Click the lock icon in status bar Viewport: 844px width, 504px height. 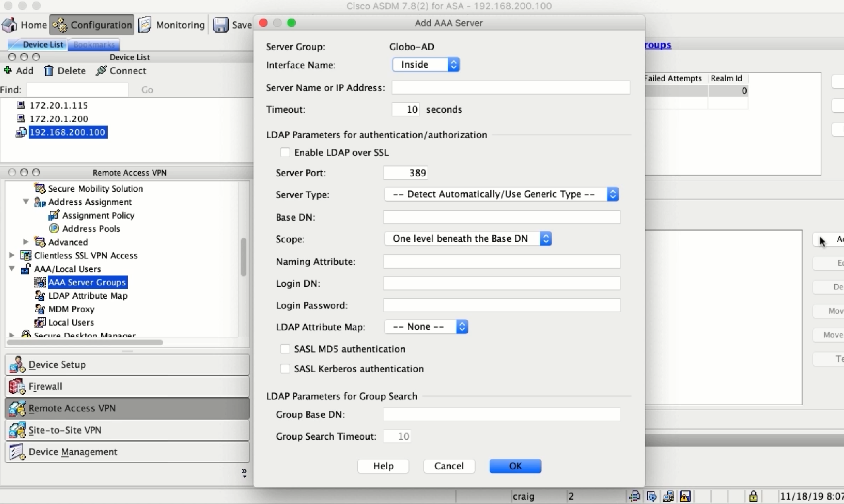[x=753, y=496]
